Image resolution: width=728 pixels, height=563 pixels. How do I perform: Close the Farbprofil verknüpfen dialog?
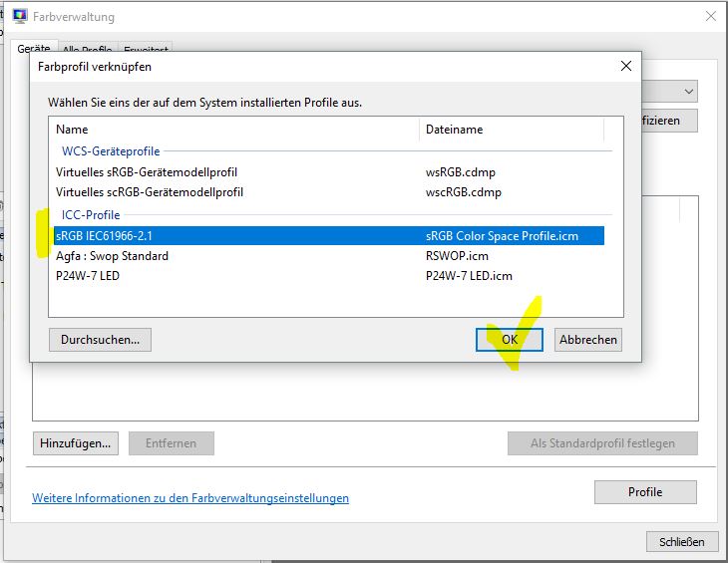coord(625,67)
